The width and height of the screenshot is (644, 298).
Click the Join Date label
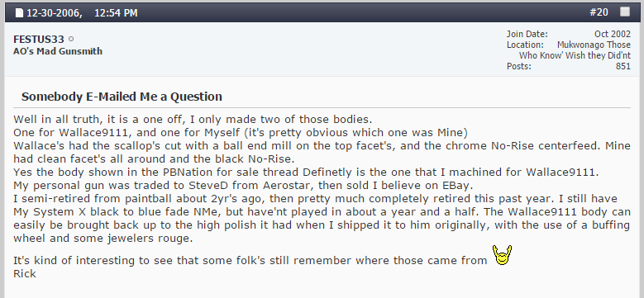(527, 34)
